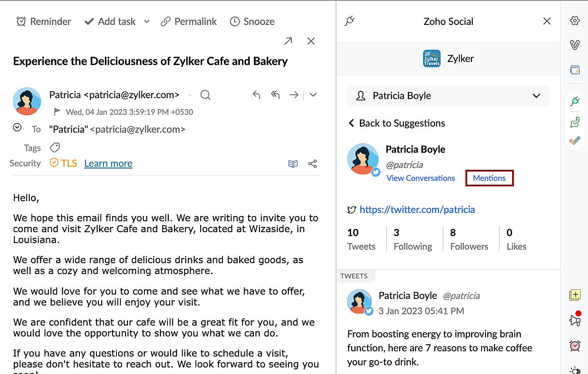Reply all to the email
The height and width of the screenshot is (374, 588).
(x=275, y=95)
